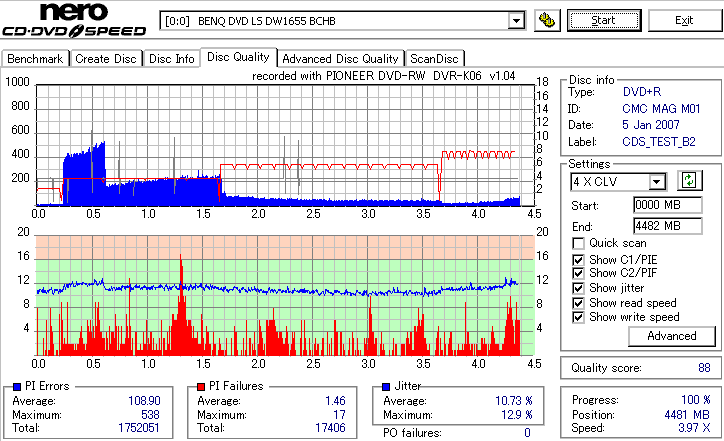Open the Create Disc tab
The image size is (724, 441).
106,59
